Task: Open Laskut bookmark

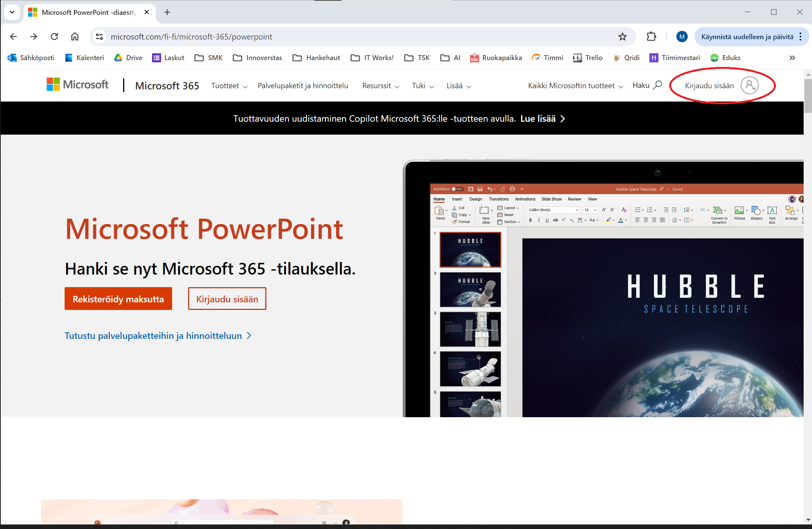Action: coord(168,58)
